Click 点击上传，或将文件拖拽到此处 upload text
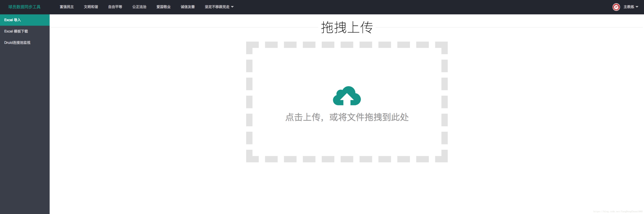 pyautogui.click(x=347, y=117)
